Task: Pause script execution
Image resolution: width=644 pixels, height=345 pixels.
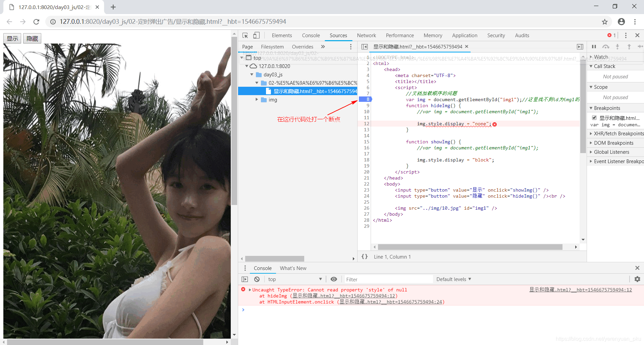Action: pyautogui.click(x=594, y=47)
